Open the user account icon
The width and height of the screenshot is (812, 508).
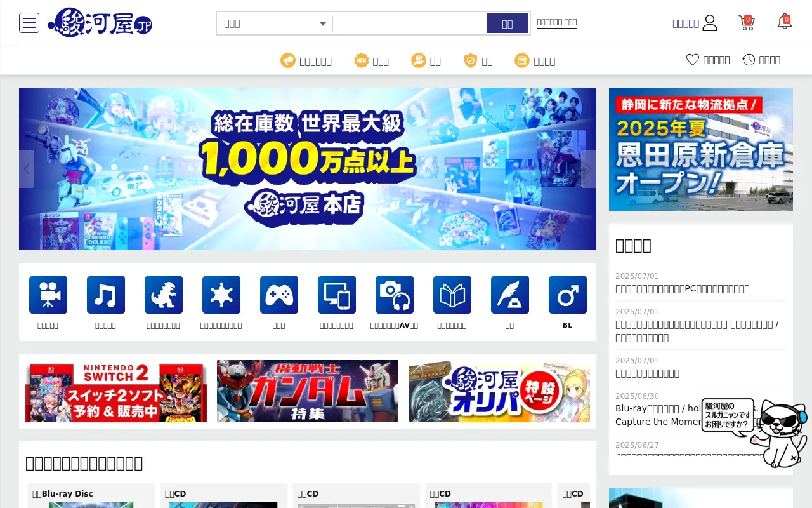(x=710, y=23)
